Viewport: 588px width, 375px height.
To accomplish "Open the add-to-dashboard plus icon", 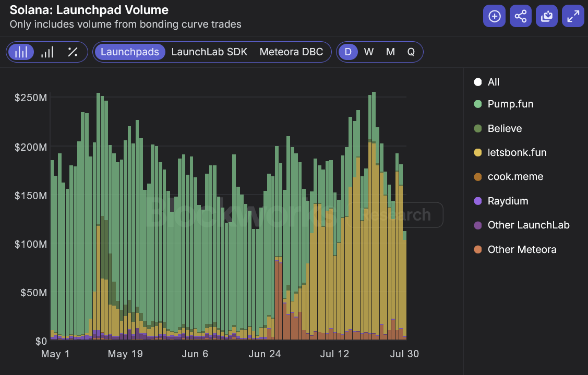I will 494,16.
